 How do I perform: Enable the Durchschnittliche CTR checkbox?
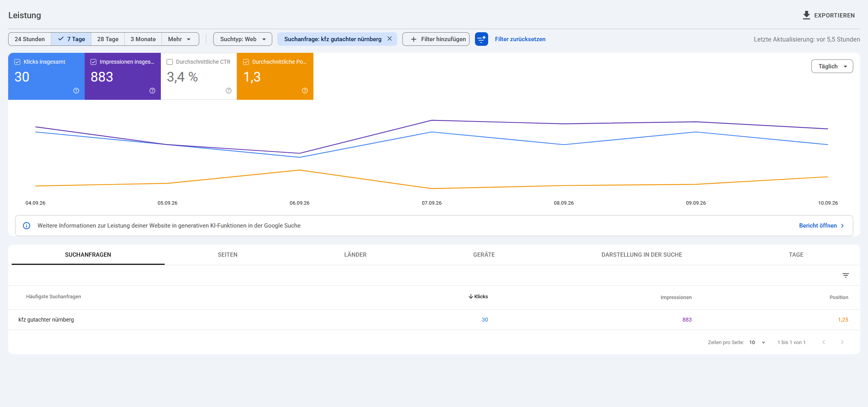point(170,62)
